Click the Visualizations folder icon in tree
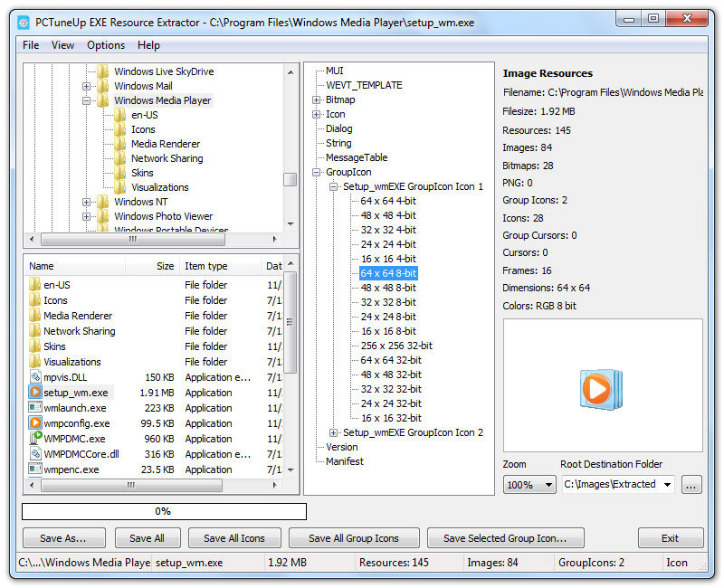 coord(120,187)
